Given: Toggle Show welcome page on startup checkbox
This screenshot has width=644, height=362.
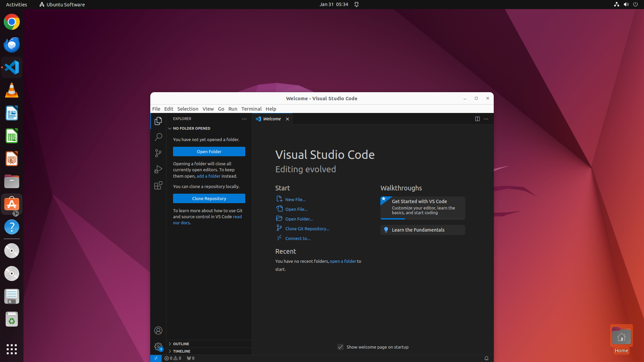Looking at the screenshot, I should [x=340, y=347].
